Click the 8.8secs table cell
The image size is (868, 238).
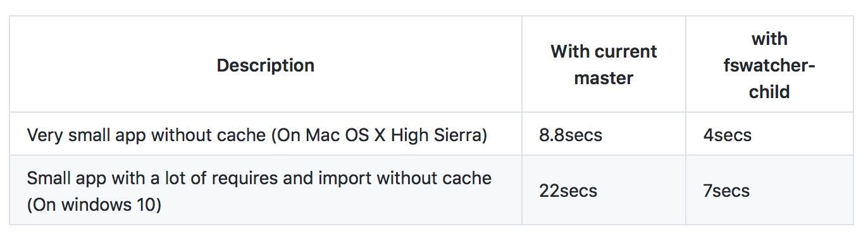point(604,135)
